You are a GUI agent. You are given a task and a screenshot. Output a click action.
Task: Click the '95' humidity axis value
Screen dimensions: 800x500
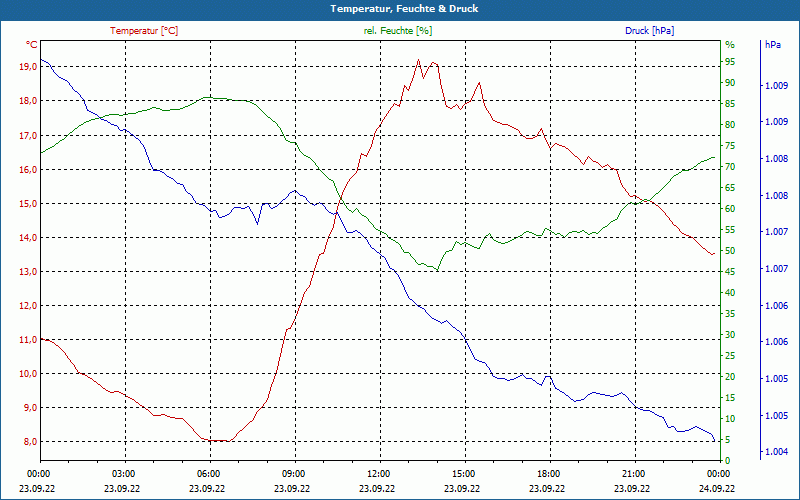coord(730,62)
